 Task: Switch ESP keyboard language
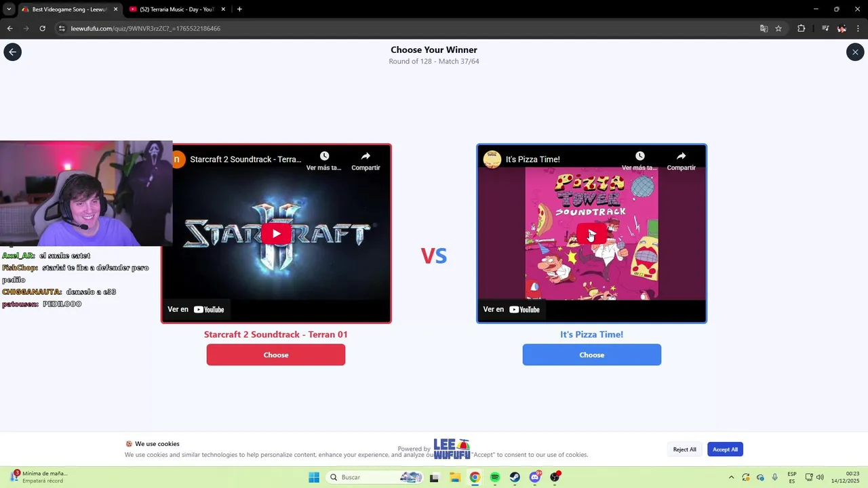pos(792,477)
